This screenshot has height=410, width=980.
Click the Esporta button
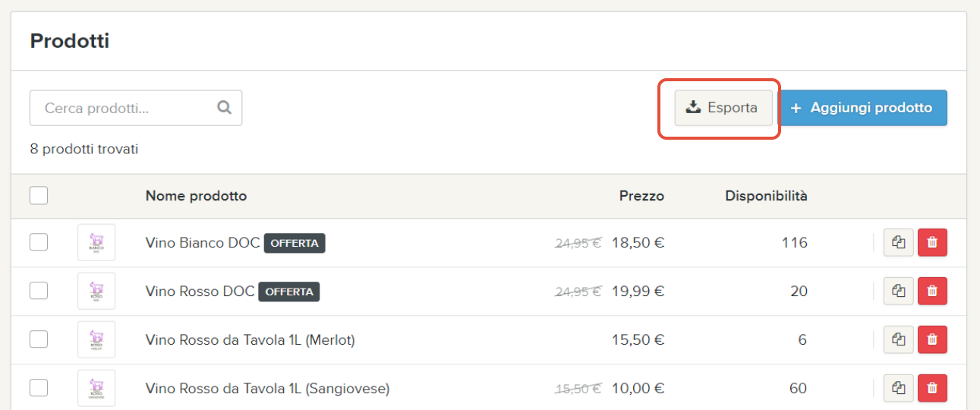(723, 108)
